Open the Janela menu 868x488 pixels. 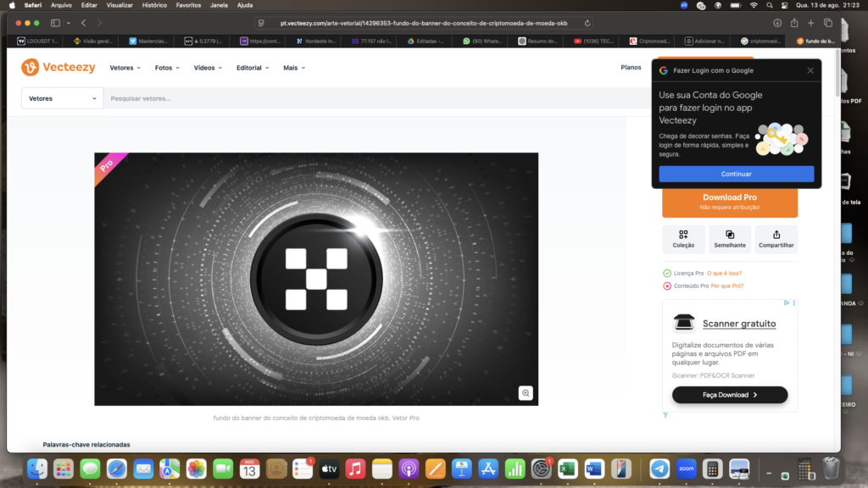click(219, 6)
